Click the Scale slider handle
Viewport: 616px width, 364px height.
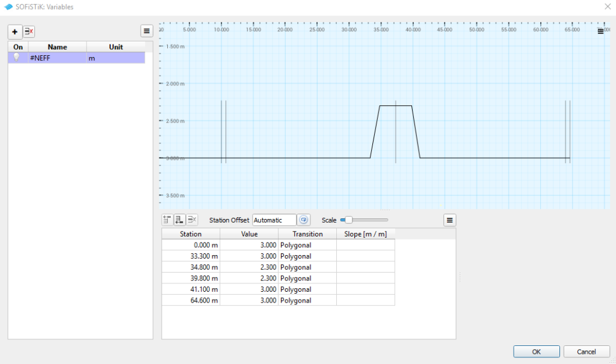click(x=348, y=220)
